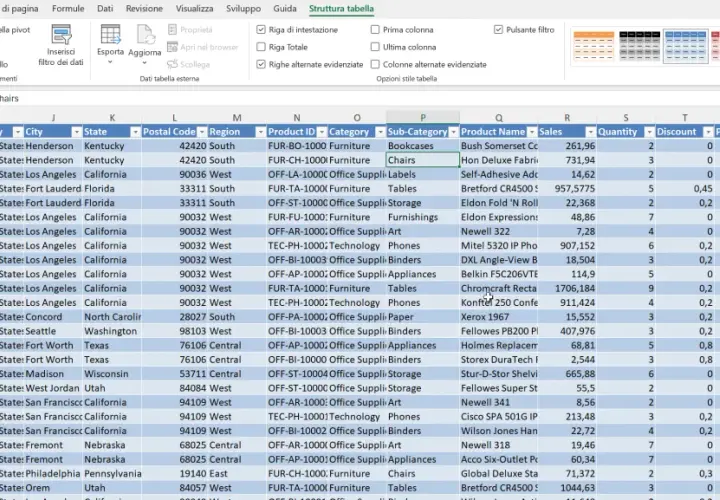This screenshot has width=720, height=500.
Task: Click the formula bar showing Chairs
Action: (x=358, y=98)
